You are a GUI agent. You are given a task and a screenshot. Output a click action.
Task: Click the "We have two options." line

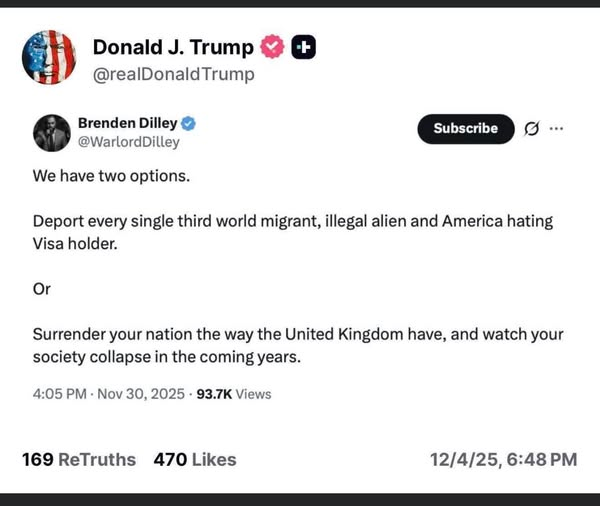click(110, 177)
